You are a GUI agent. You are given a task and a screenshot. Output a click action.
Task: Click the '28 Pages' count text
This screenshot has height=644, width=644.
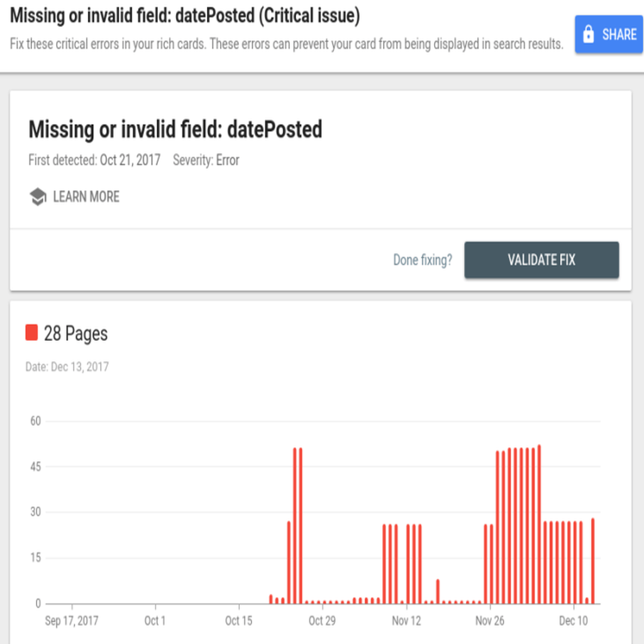[76, 333]
